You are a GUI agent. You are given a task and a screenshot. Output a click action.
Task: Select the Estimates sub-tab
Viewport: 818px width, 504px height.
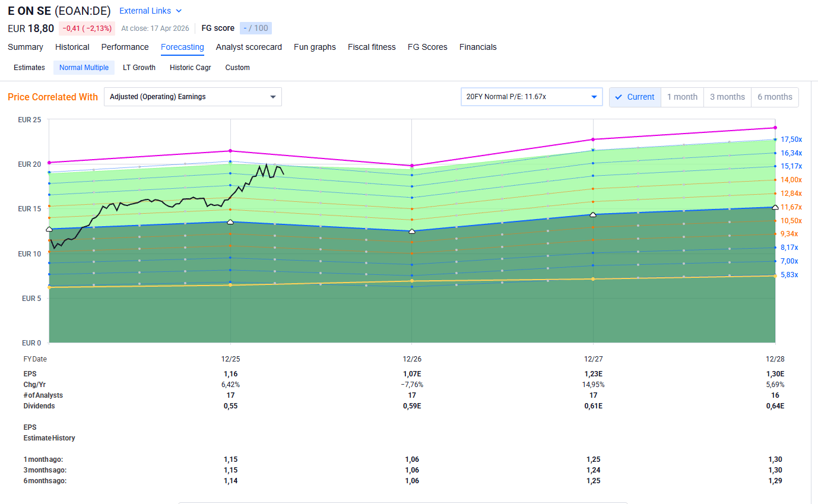tap(29, 68)
